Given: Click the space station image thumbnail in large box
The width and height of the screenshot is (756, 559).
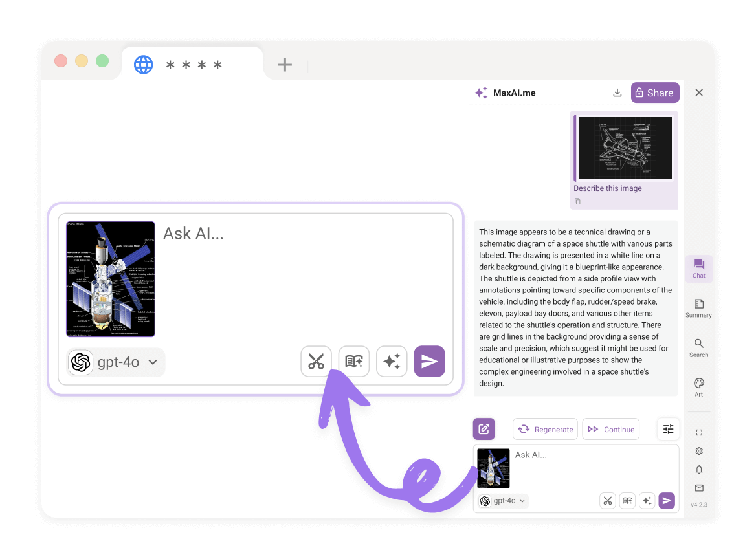Looking at the screenshot, I should point(111,279).
